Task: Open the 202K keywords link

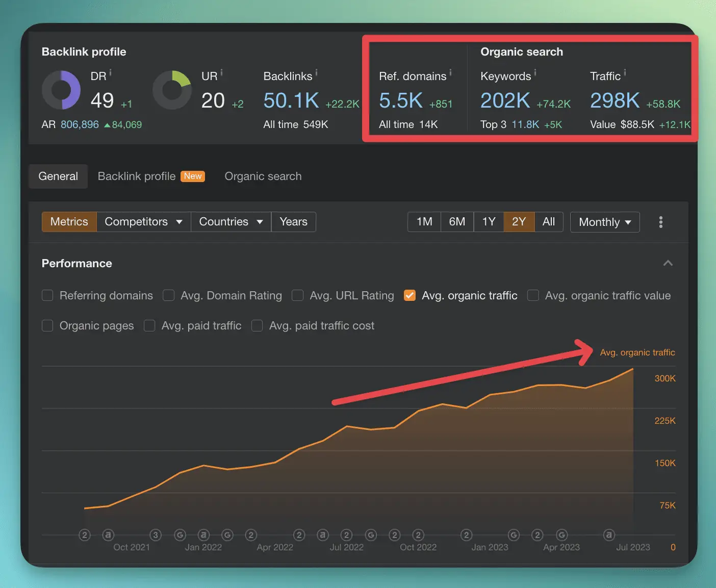Action: [505, 100]
